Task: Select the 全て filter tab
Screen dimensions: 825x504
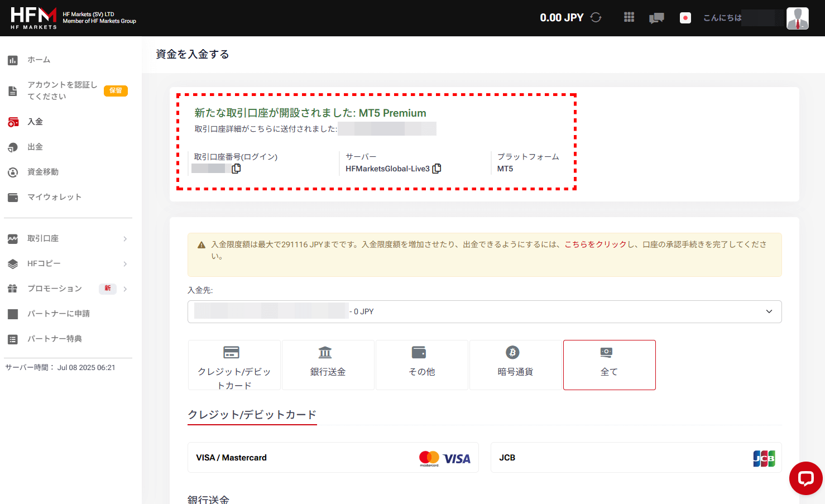Action: click(610, 365)
